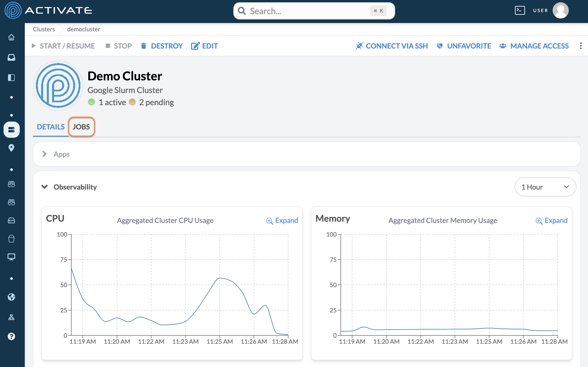Open the Home icon in sidebar

pyautogui.click(x=11, y=37)
